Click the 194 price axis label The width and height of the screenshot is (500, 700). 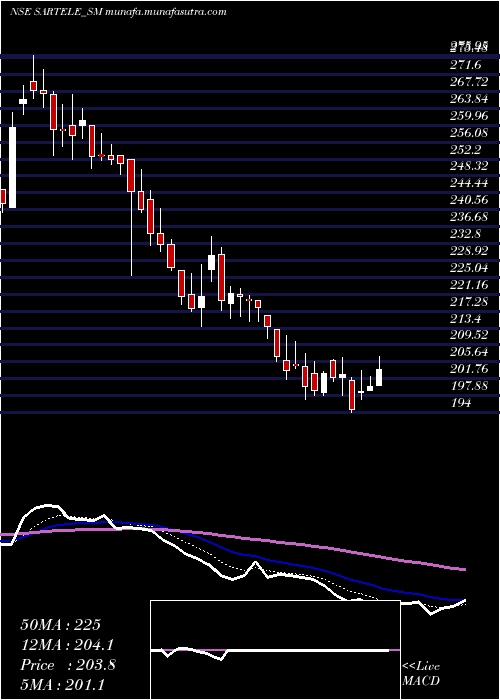point(461,403)
